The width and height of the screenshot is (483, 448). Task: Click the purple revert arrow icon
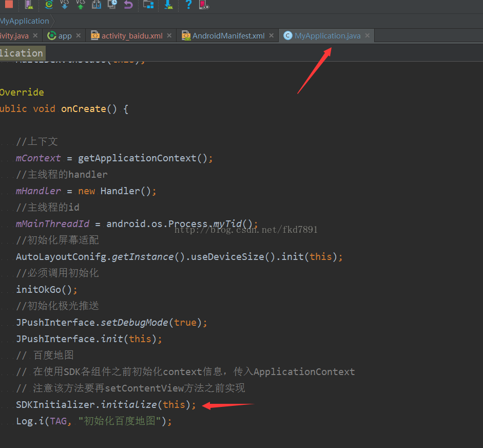tap(128, 5)
